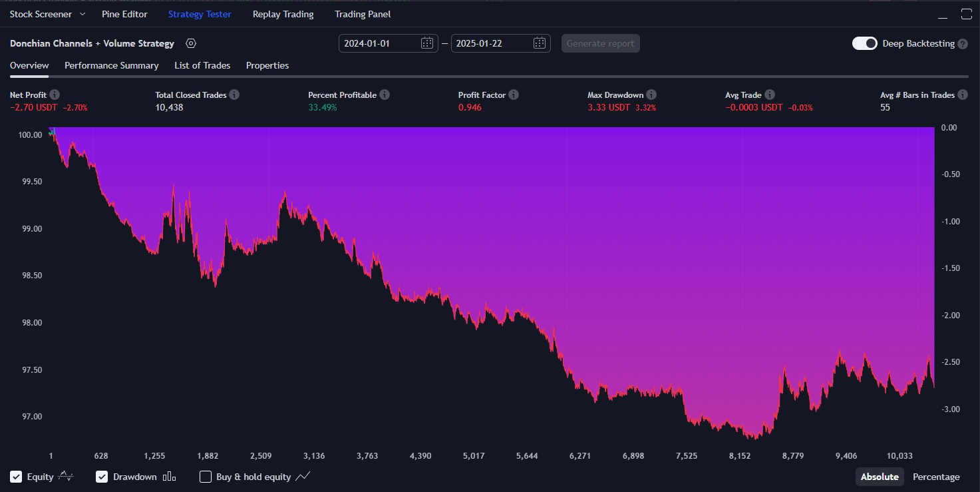Click the 5,017 trade axis label
980x492 pixels.
474,456
